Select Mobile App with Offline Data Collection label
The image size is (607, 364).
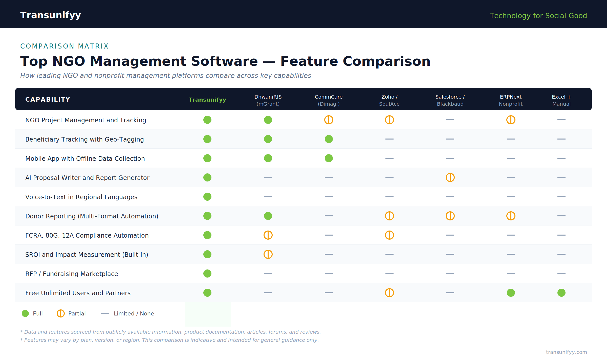tap(85, 158)
